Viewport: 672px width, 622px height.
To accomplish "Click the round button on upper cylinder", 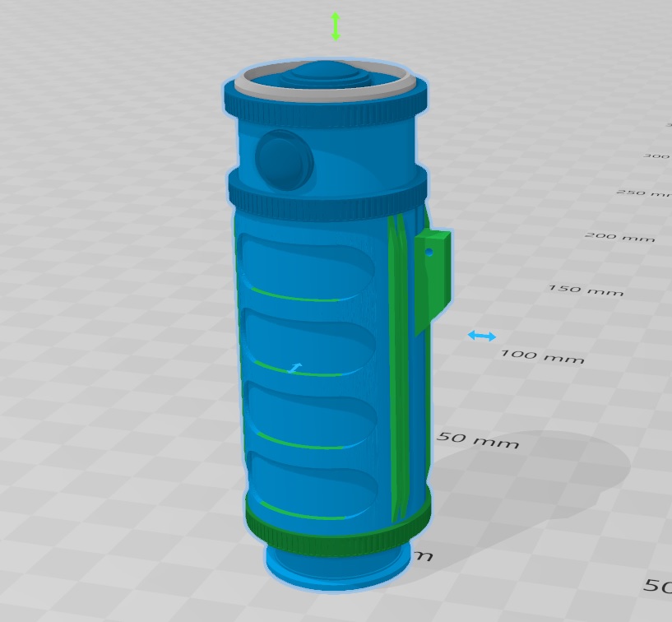I will [285, 160].
